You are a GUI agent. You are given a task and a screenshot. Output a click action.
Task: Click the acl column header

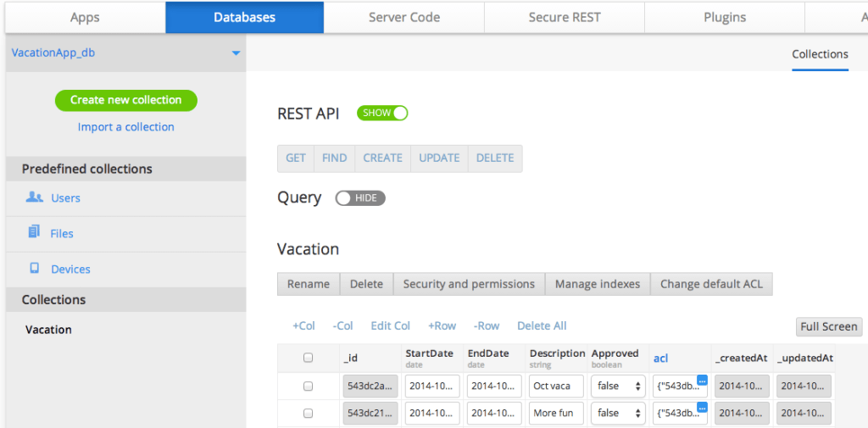point(660,359)
